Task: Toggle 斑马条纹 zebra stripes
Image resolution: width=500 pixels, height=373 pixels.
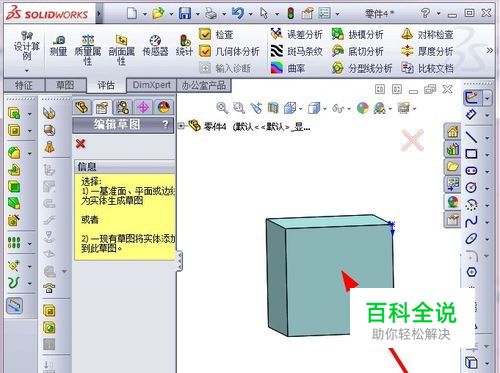Action: coord(296,51)
